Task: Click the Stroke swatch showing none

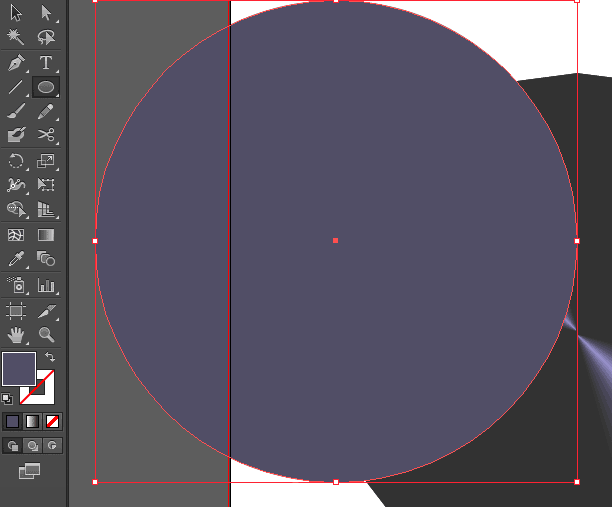Action: click(x=46, y=394)
